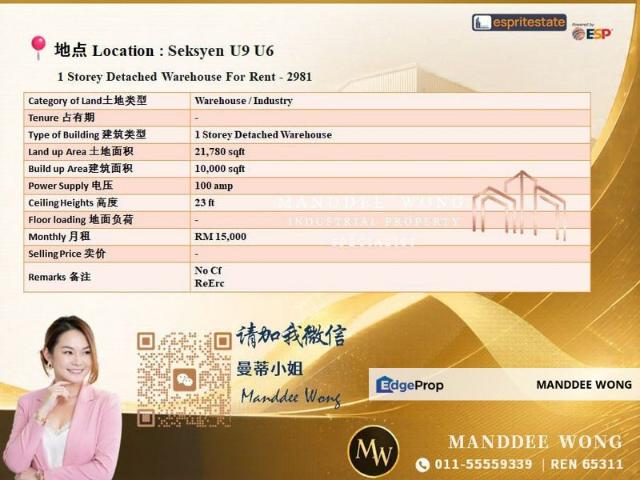
Task: Click the 'Remarks' label cell
Action: coord(107,277)
